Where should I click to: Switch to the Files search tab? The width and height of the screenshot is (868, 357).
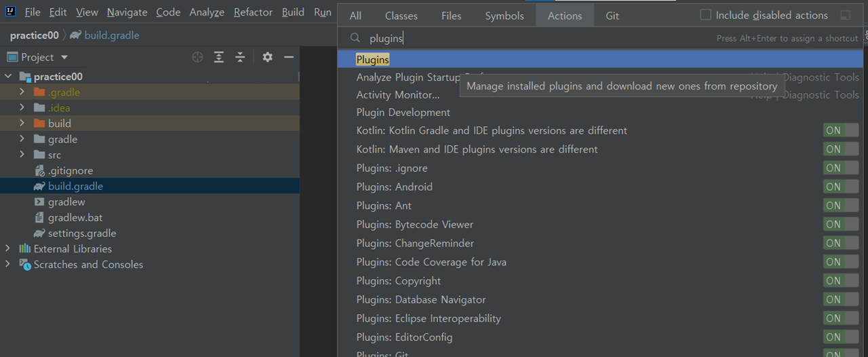coord(451,16)
